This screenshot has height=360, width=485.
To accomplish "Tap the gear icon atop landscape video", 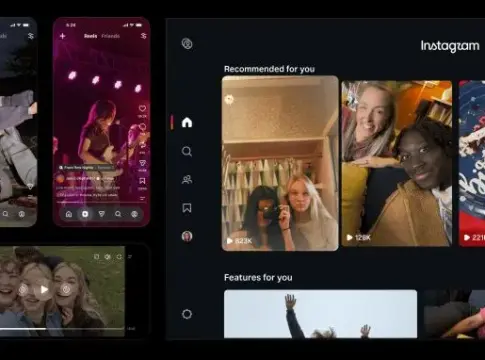I will tap(108, 257).
